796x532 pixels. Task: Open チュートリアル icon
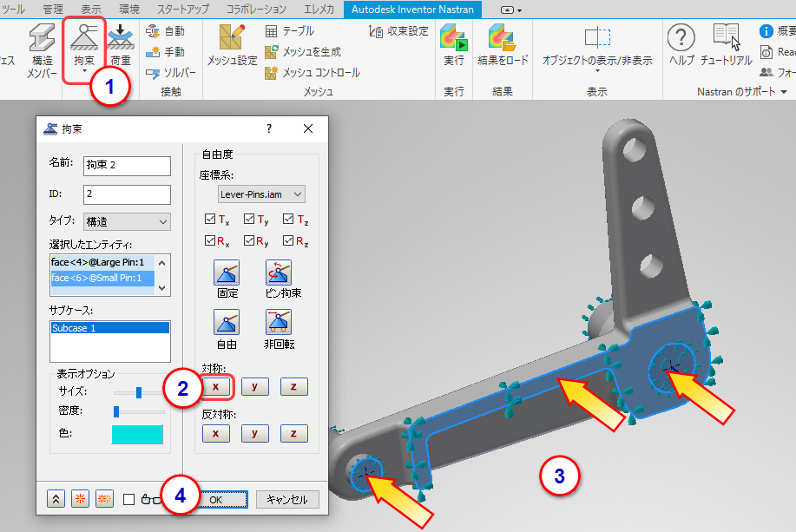tap(726, 46)
